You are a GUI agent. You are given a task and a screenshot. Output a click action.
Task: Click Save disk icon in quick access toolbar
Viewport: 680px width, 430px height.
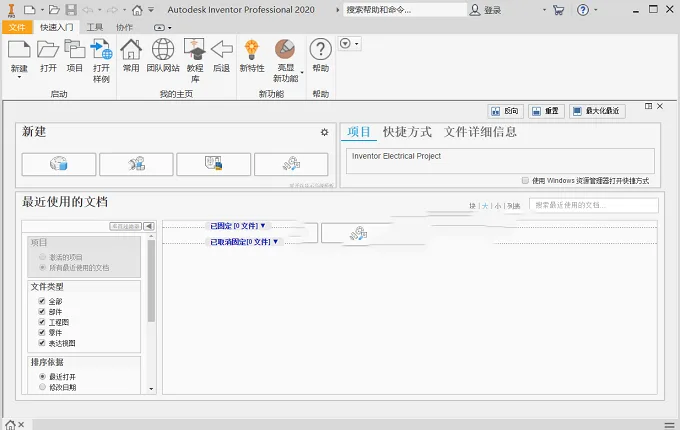[x=71, y=10]
